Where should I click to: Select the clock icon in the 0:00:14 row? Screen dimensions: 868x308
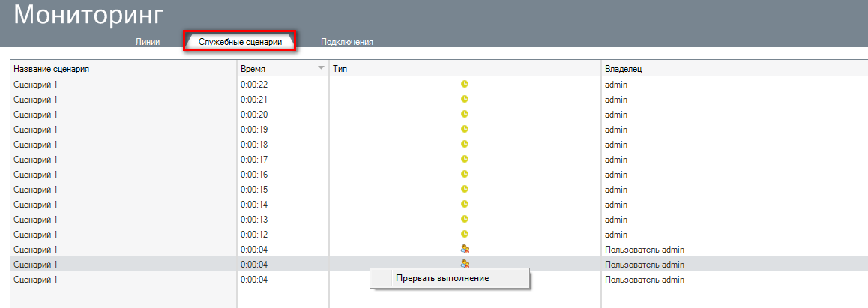[465, 205]
